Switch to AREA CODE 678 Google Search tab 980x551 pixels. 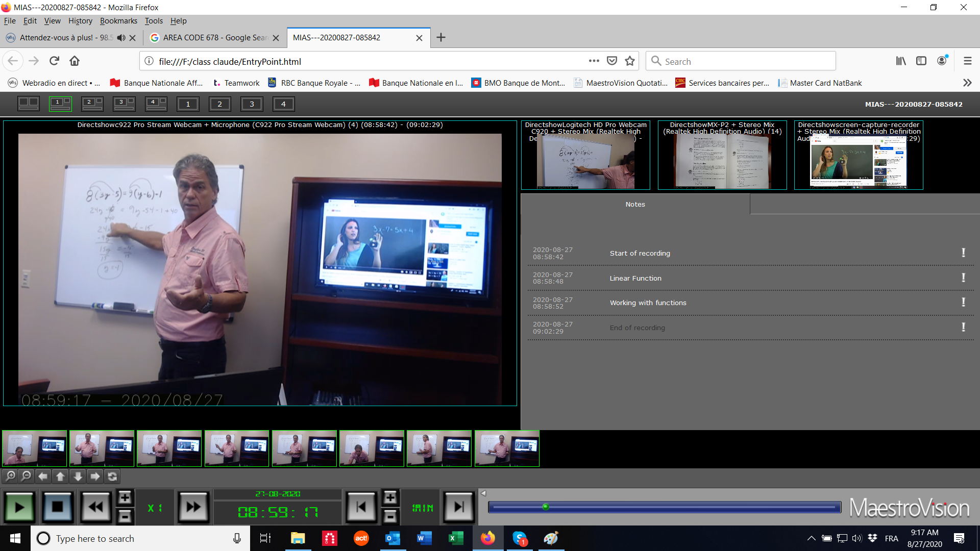click(215, 38)
